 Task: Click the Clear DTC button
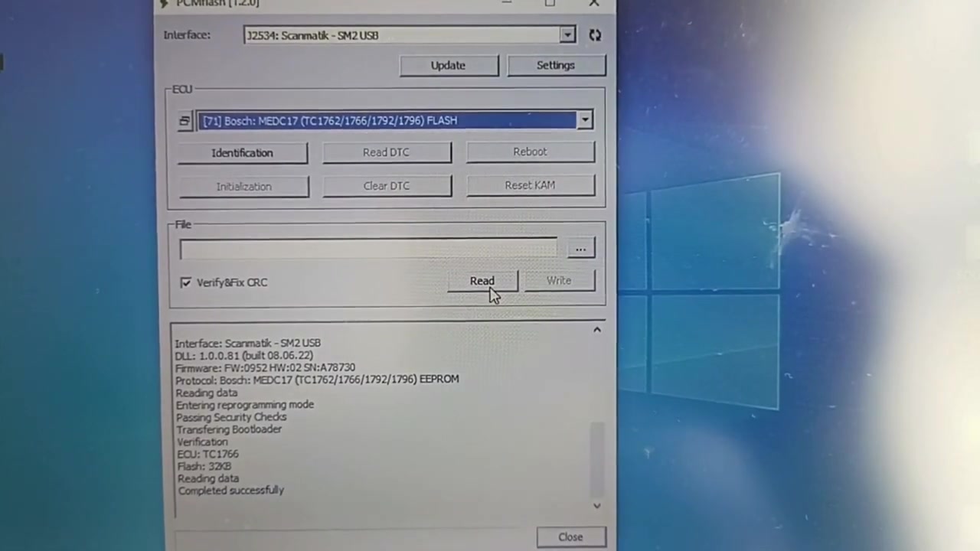pos(387,186)
